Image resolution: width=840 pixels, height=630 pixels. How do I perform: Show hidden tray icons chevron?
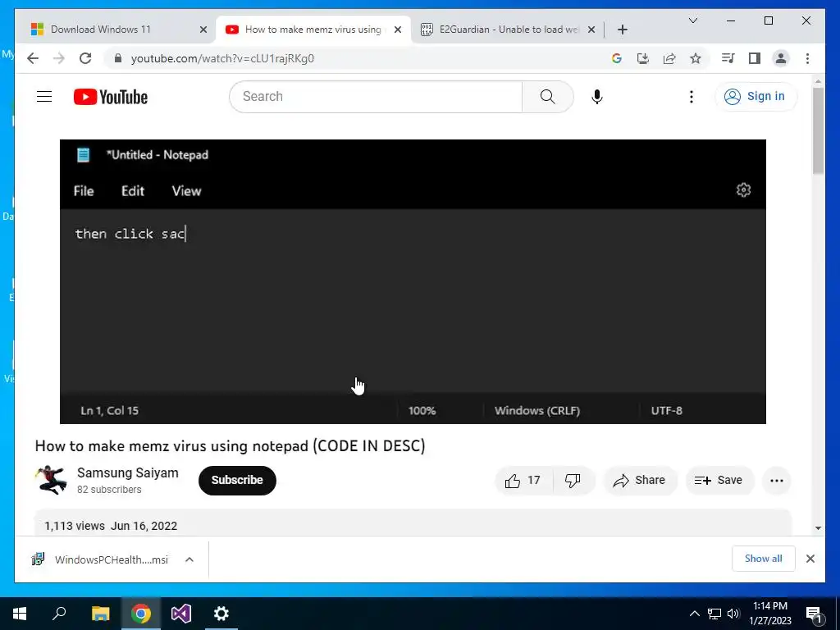point(694,614)
